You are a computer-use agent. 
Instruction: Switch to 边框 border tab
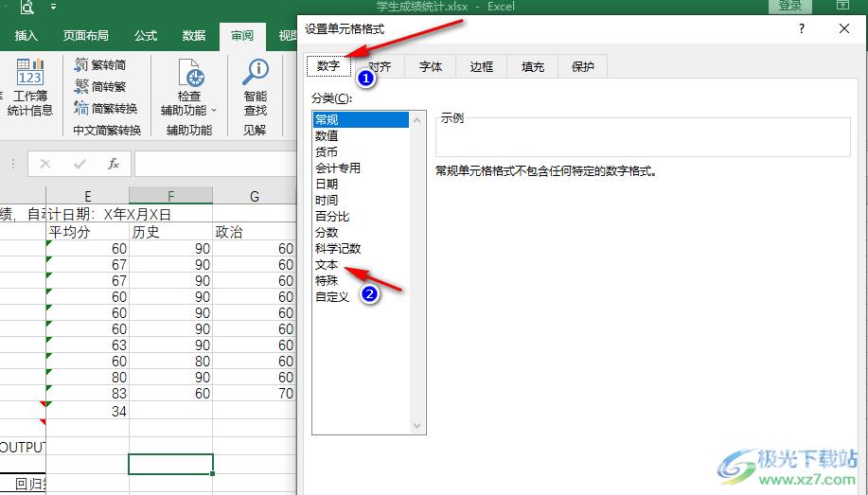pyautogui.click(x=481, y=66)
